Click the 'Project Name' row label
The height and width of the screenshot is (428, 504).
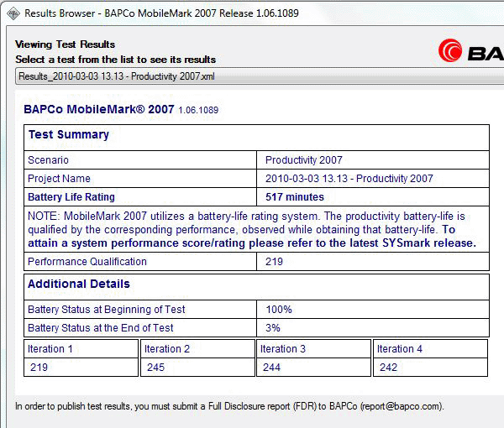[x=59, y=179]
